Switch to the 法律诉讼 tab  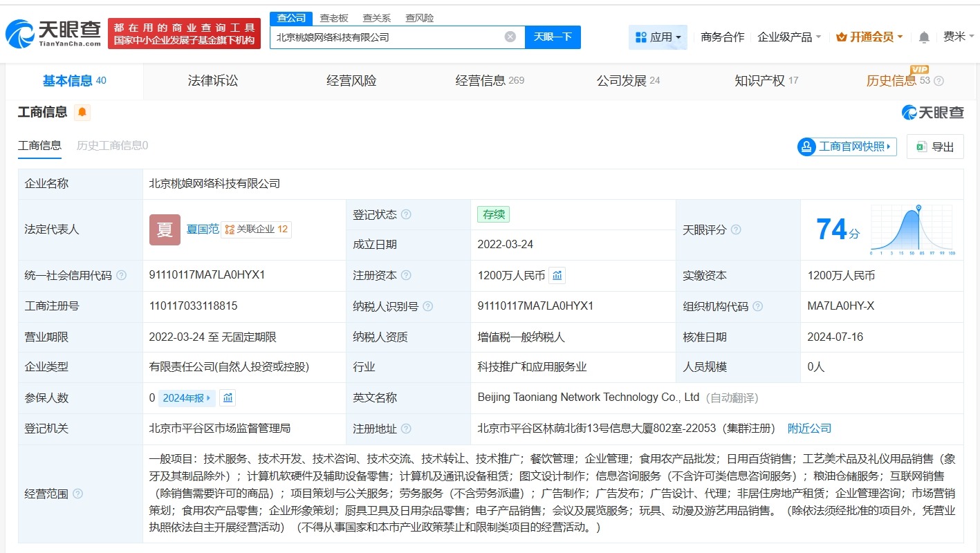click(x=212, y=80)
